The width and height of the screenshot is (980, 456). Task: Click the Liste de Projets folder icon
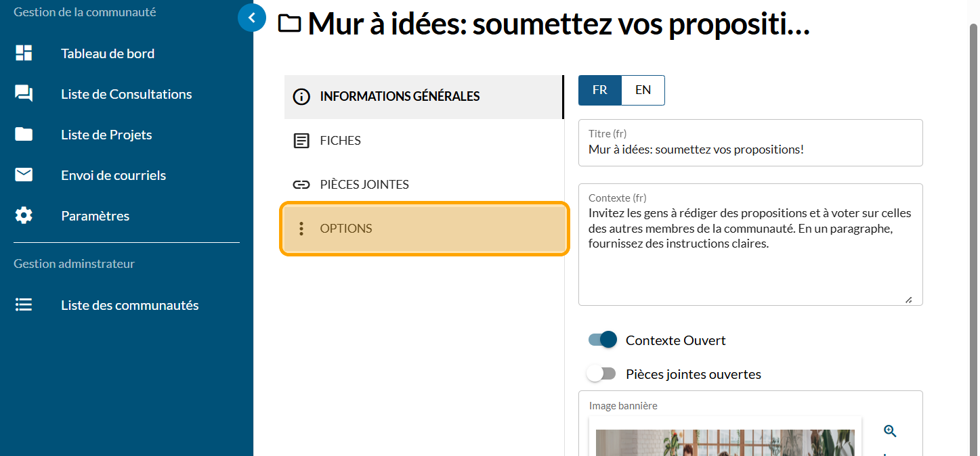coord(24,135)
